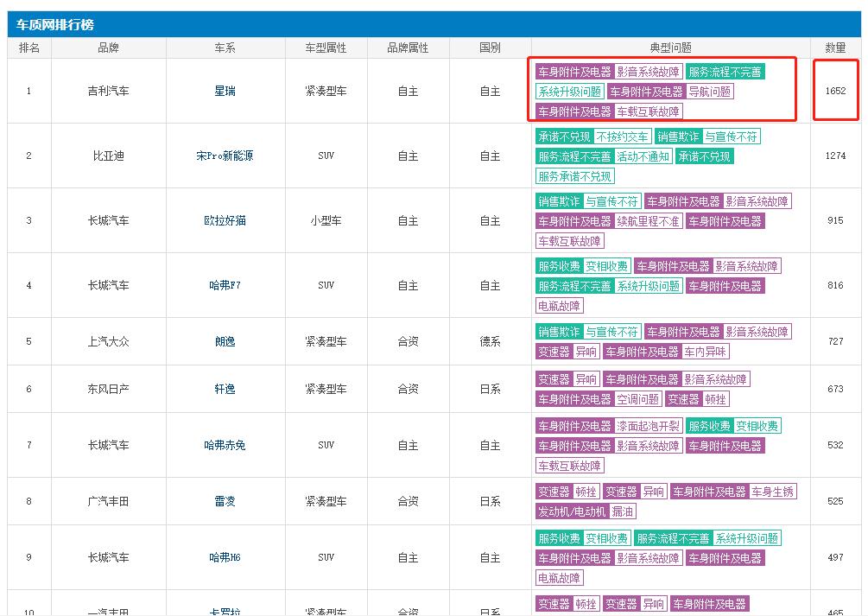The image size is (868, 616).
Task: Select the 车身生锈 tag
Action: (773, 492)
